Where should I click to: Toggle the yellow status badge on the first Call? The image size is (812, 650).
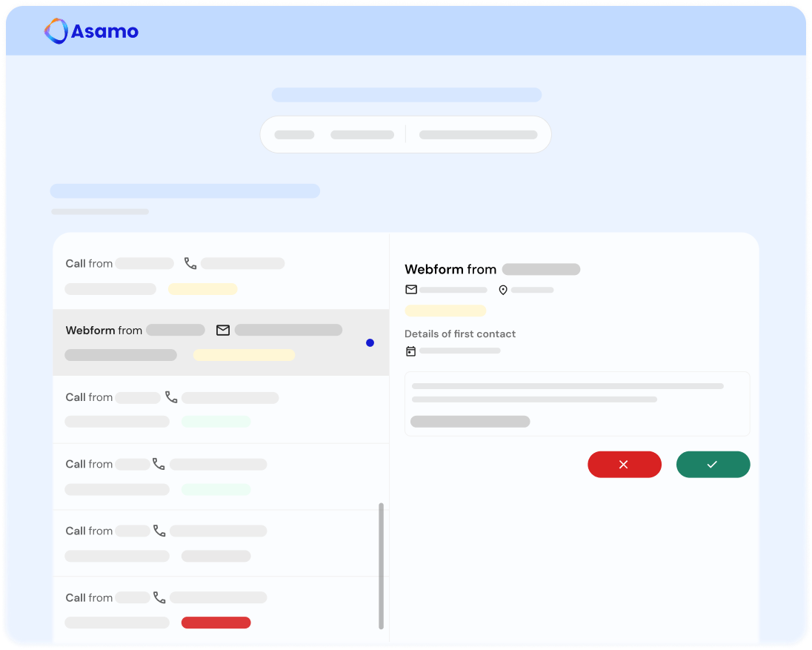pos(202,288)
